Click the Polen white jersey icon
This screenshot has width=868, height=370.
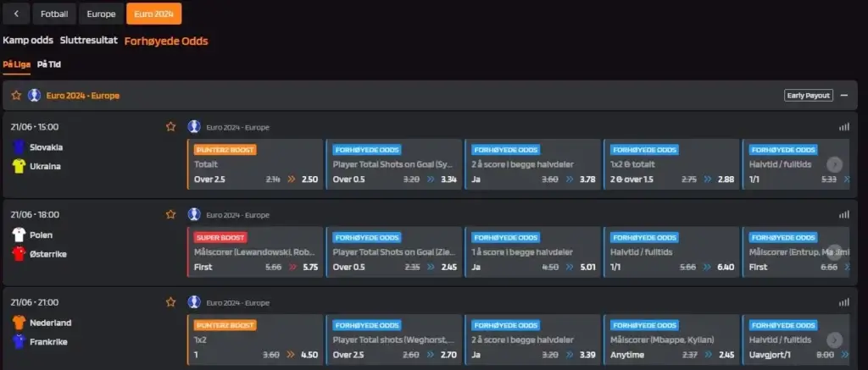[x=19, y=235]
